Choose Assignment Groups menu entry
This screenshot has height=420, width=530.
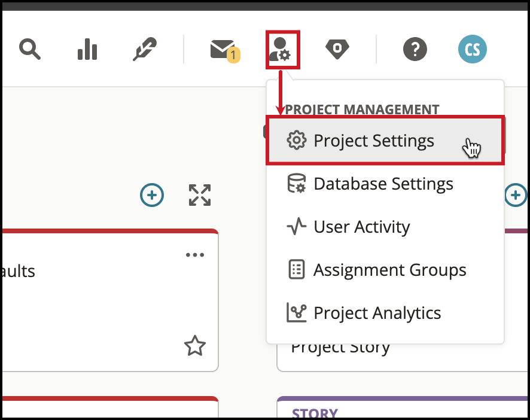tap(385, 270)
